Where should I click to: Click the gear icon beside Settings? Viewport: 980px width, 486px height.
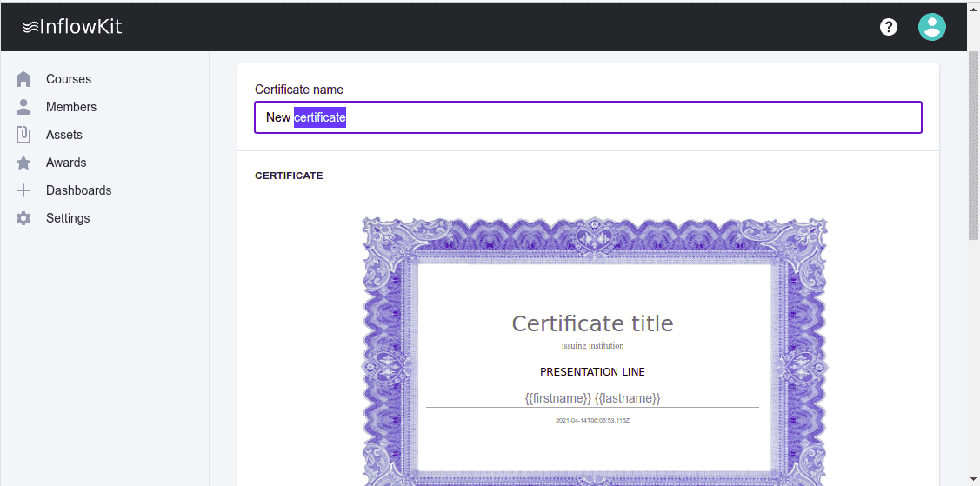tap(24, 218)
